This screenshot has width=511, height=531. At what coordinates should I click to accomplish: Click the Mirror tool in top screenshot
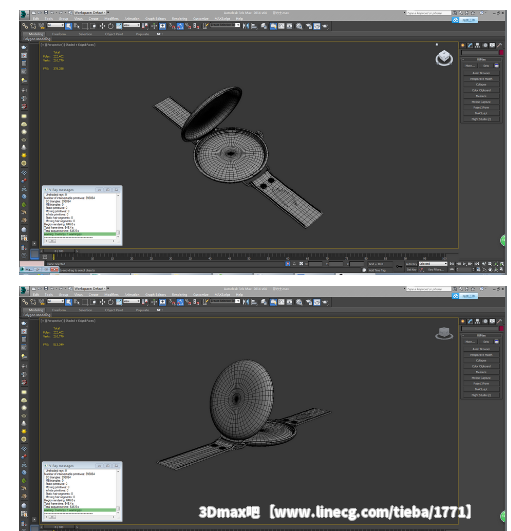(246, 26)
